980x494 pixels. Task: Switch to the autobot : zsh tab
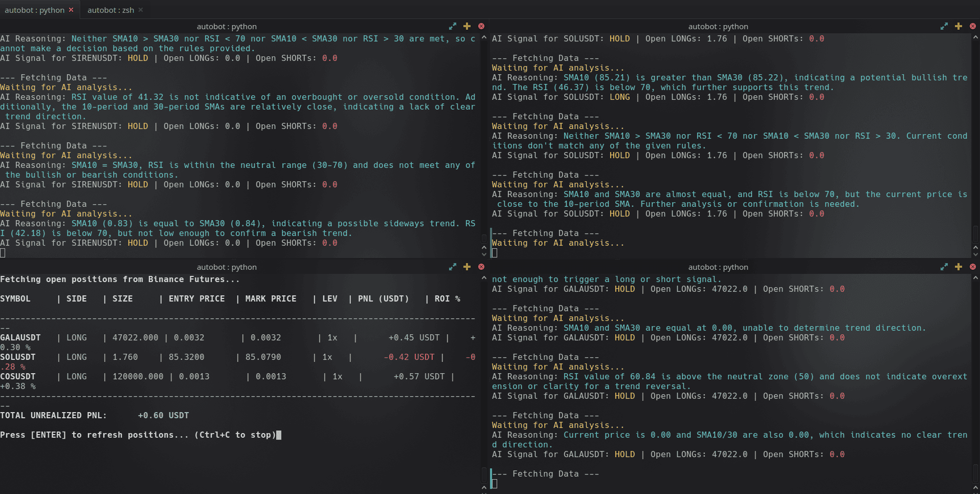coord(110,10)
